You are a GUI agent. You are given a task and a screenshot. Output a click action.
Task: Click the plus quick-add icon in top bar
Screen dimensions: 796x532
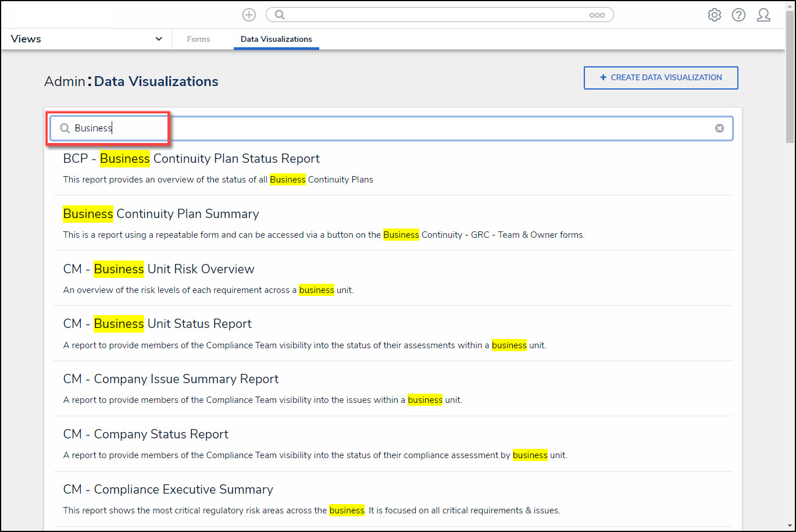[x=249, y=15]
